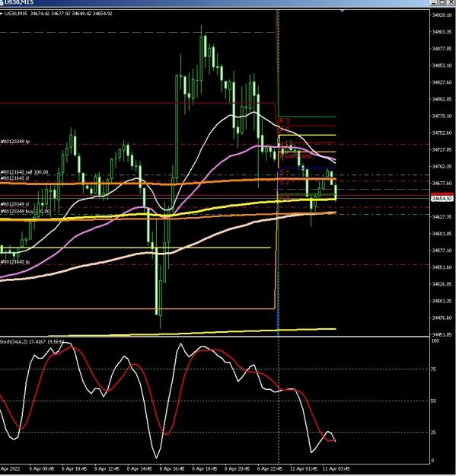
Task: Click price scale value 34928.10
Action: tap(442, 15)
